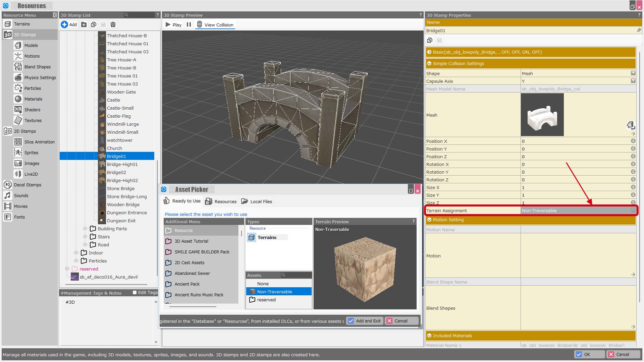
Task: Add a new folder to the 3D Stamp List
Action: 84,24
